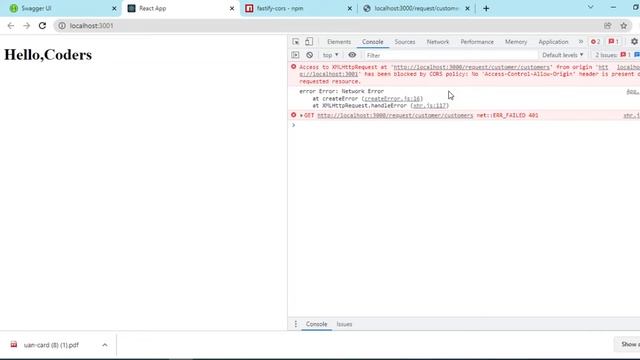This screenshot has width=640, height=360.
Task: Click the Hello,Coders heading
Action: click(x=48, y=55)
